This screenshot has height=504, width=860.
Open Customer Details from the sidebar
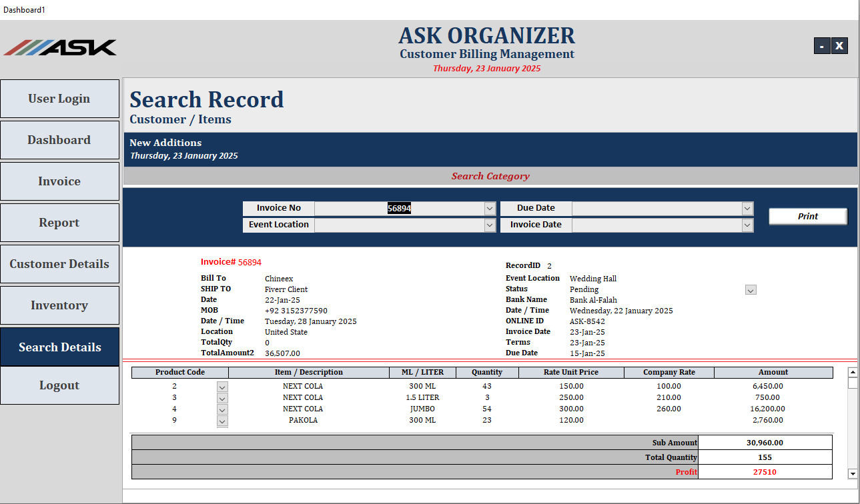point(59,264)
